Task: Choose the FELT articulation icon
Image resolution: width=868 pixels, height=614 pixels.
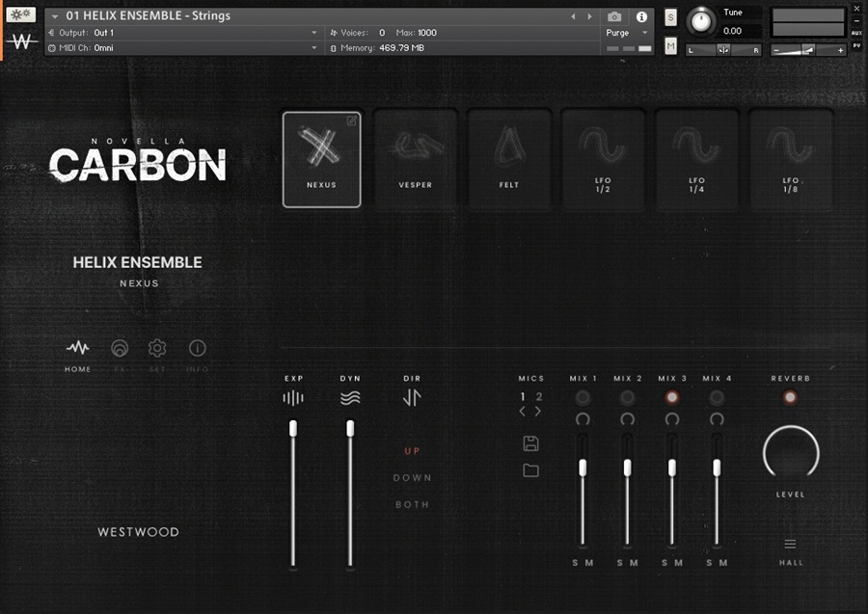Action: [508, 147]
